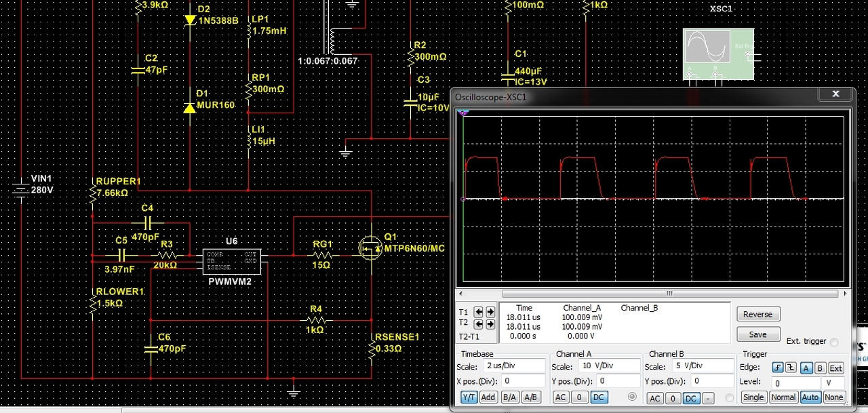Click the Q1 MOSFET symbol
This screenshot has height=413, width=868.
point(370,249)
